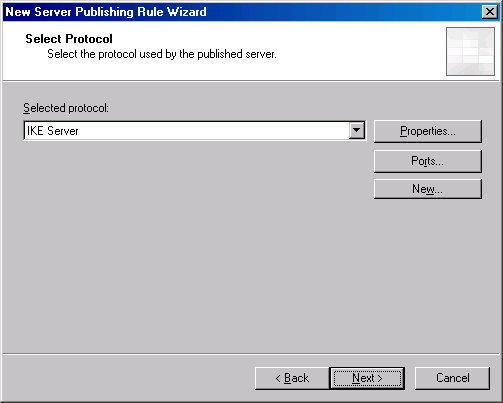The image size is (503, 403).
Task: Click the Select Protocol heading
Action: pyautogui.click(x=69, y=39)
